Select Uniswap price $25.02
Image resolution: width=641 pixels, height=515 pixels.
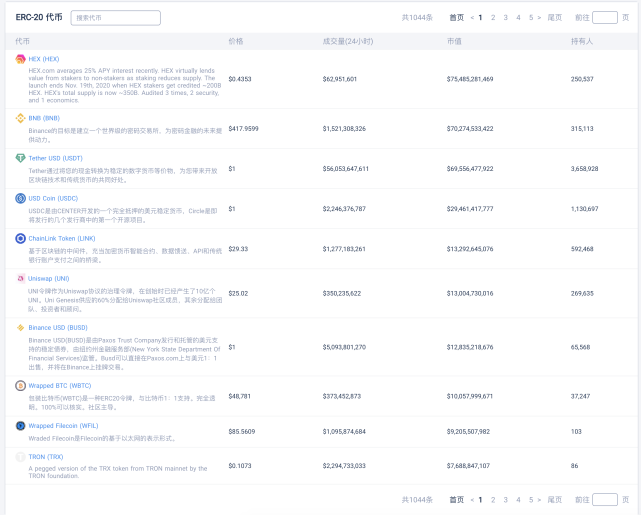click(x=238, y=293)
